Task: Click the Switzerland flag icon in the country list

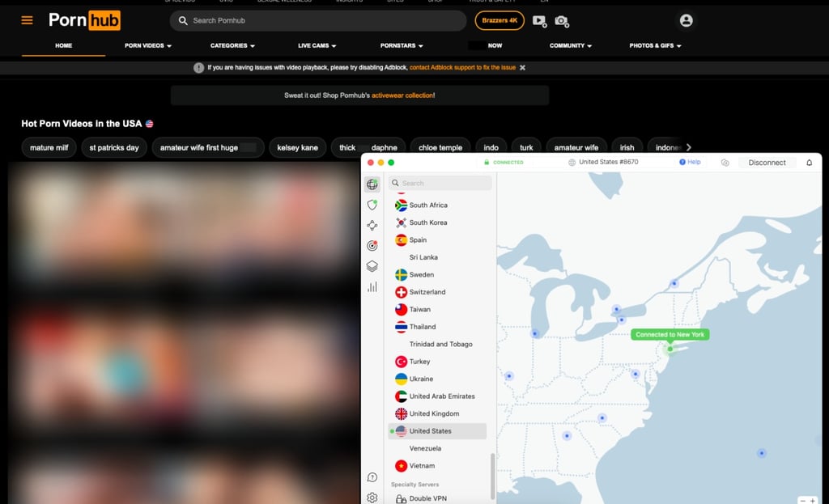Action: click(402, 292)
